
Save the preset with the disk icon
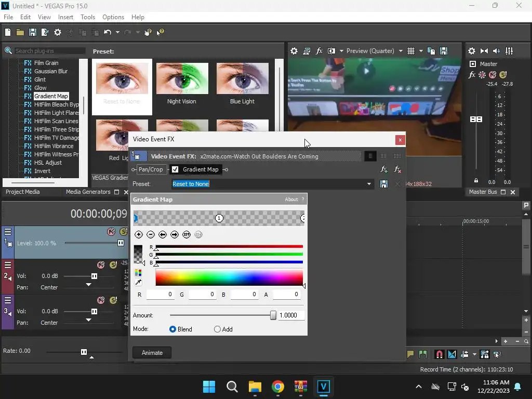click(384, 184)
